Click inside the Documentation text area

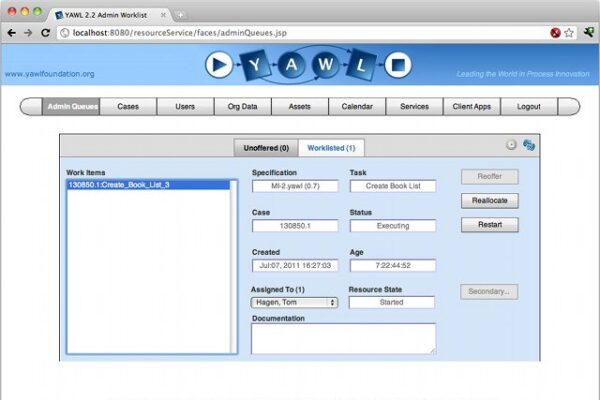click(x=342, y=338)
